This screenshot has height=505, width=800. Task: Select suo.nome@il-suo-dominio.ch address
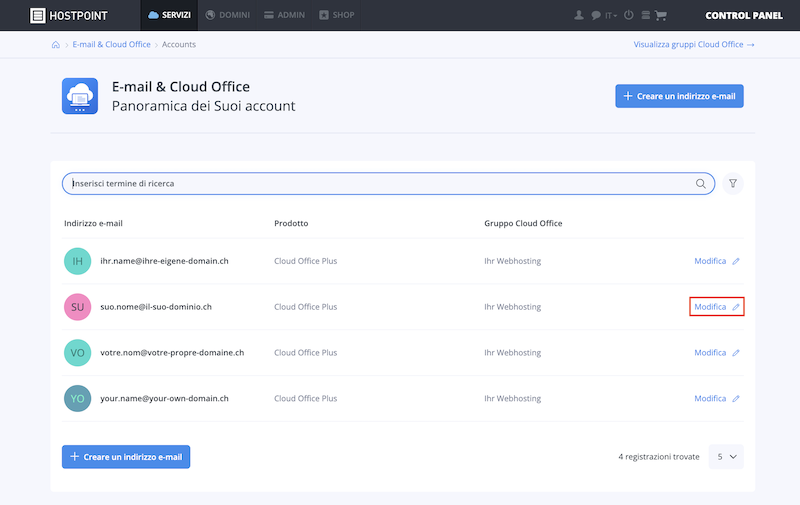click(156, 307)
